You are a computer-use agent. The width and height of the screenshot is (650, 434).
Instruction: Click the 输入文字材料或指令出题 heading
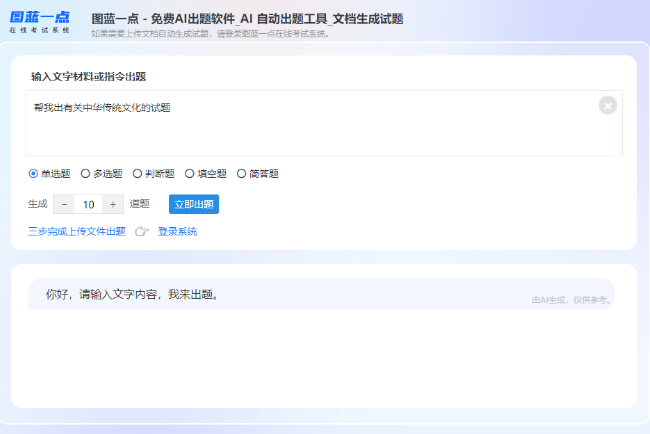click(x=88, y=77)
